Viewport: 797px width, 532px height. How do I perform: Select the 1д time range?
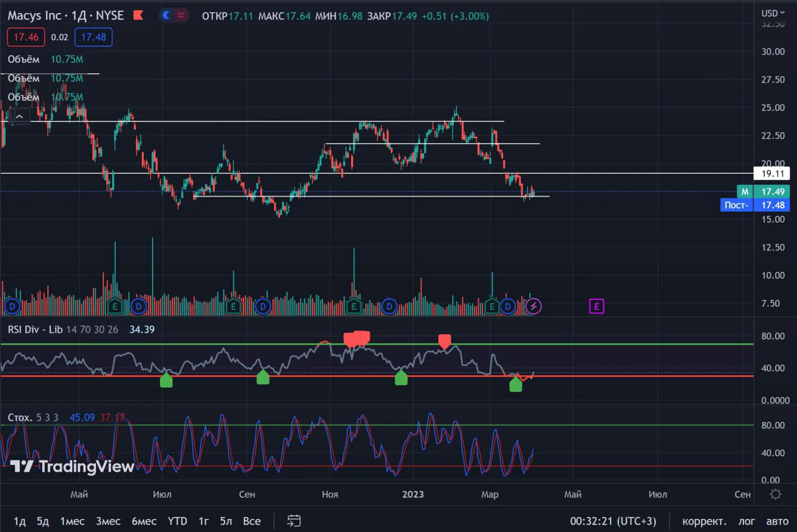click(20, 521)
